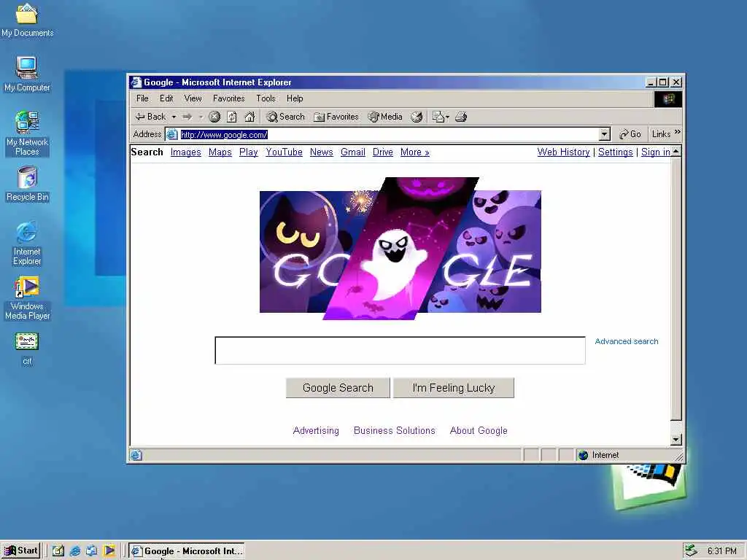The height and width of the screenshot is (560, 747).
Task: Open the View menu
Action: coord(193,98)
